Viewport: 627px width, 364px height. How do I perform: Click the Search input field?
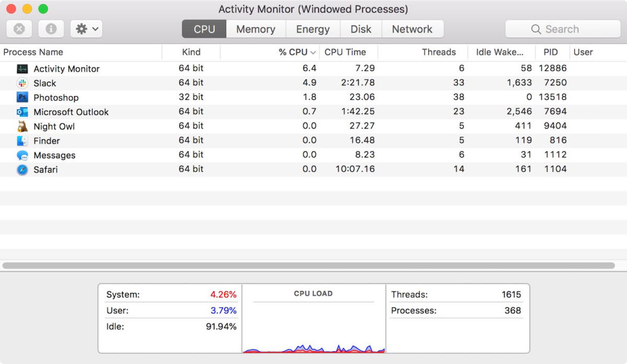tap(563, 29)
